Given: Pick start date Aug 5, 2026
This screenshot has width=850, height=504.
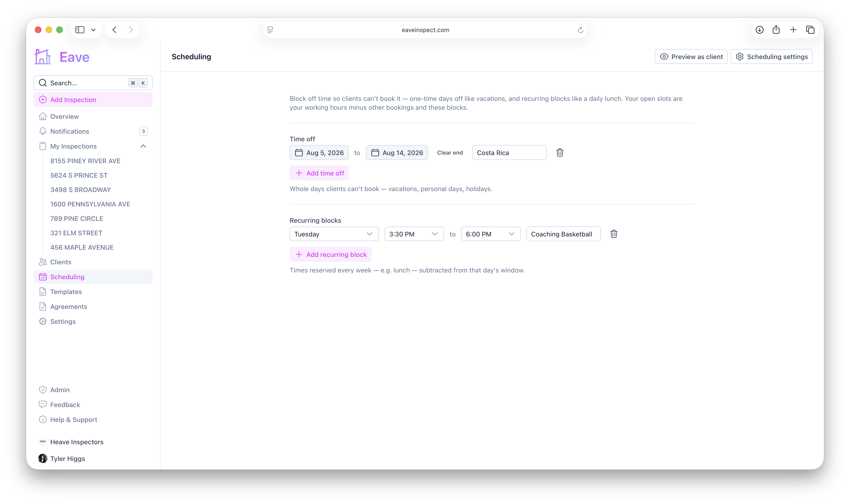Looking at the screenshot, I should [319, 153].
